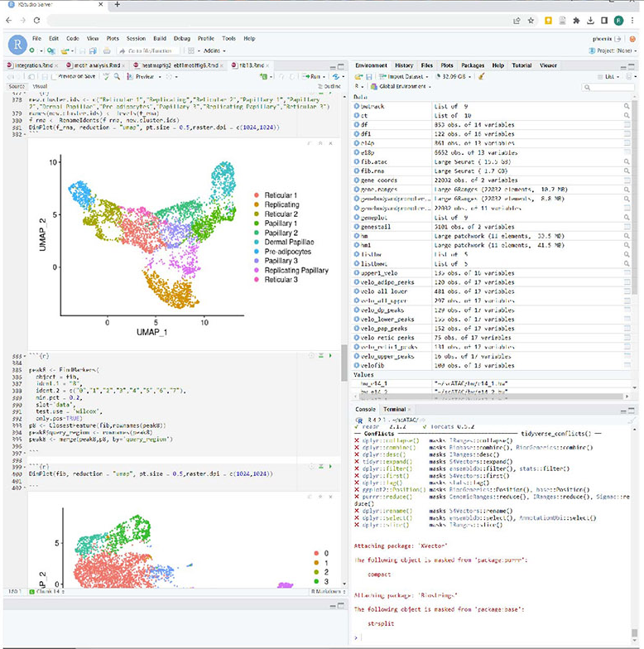Click the Environment horizontal scrollbar thumb

(490, 396)
